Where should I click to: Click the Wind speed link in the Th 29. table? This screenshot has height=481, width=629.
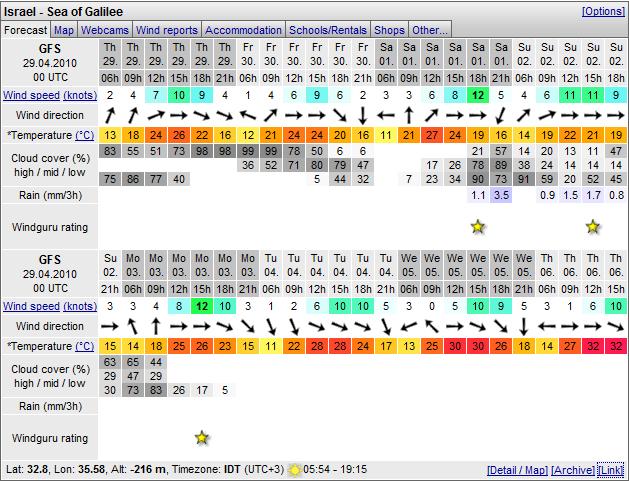coord(32,95)
